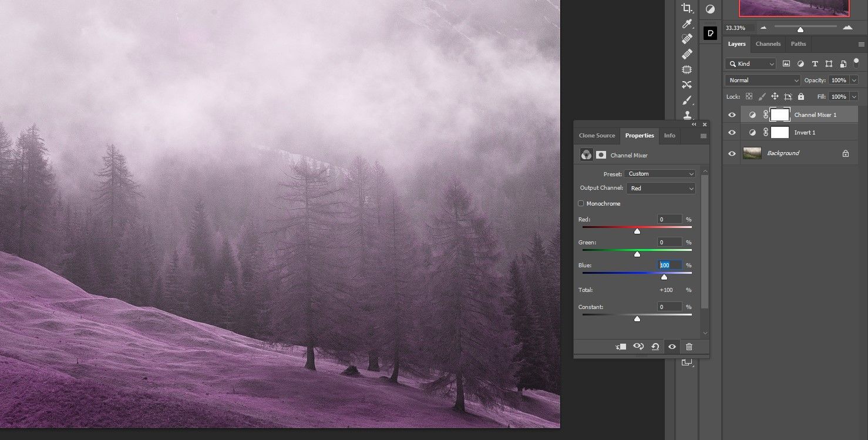
Task: Open the Layers panel menu
Action: tap(862, 44)
